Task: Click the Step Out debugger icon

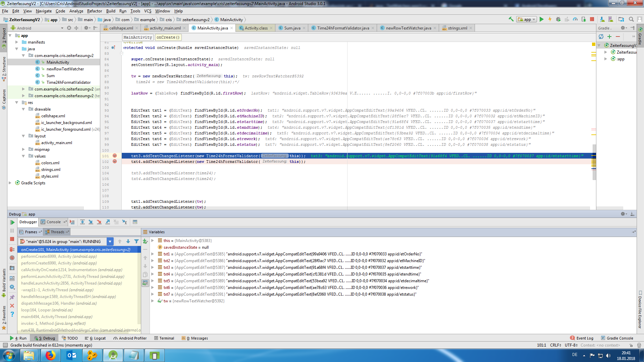Action: tap(108, 222)
